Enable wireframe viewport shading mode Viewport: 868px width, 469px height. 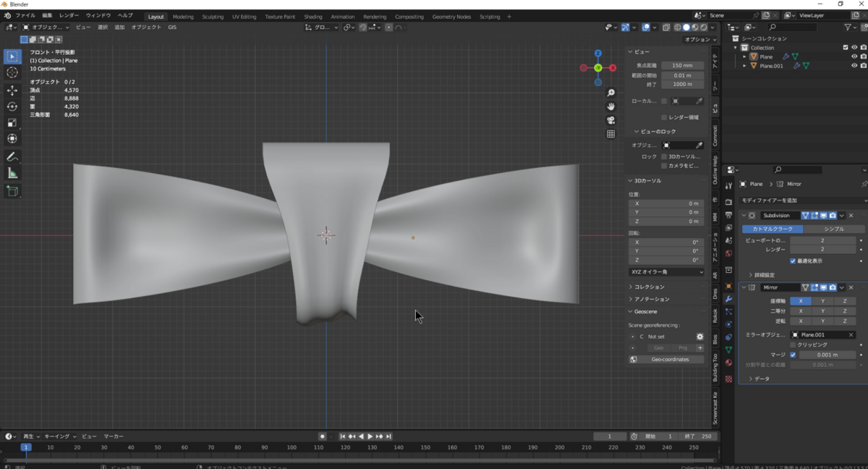pyautogui.click(x=678, y=28)
